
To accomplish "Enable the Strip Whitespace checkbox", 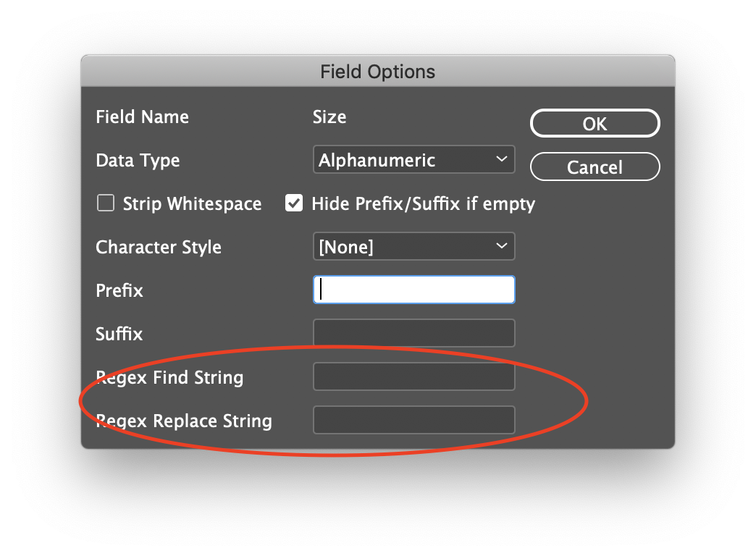I will point(106,203).
